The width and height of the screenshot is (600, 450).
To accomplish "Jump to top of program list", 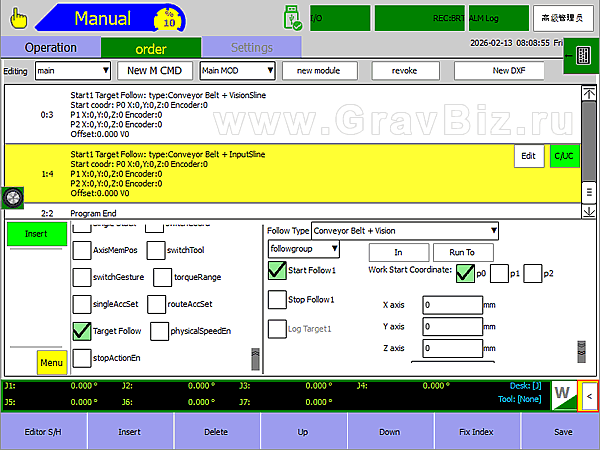I will (x=588, y=92).
